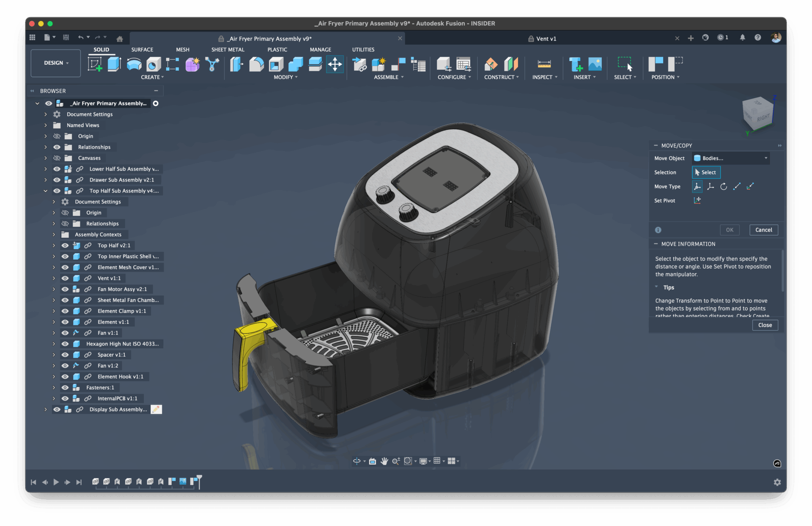Click the Home icon in the top bar
Image resolution: width=812 pixels, height=526 pixels.
(x=120, y=39)
